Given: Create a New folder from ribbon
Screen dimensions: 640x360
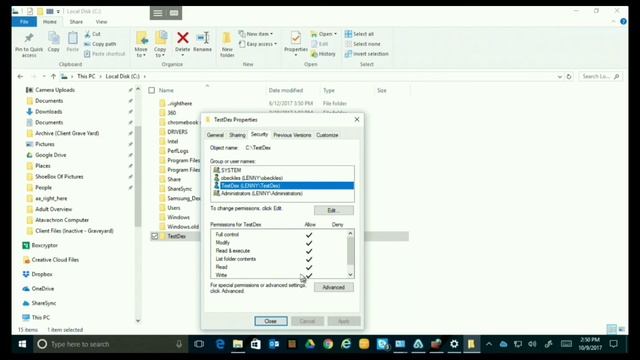Looking at the screenshot, I should pos(227,44).
